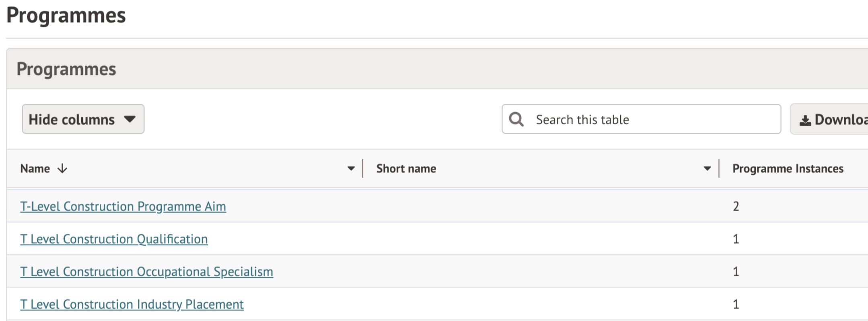Open the Hide columns dropdown
Screen dimensions: 868x321
(x=83, y=119)
